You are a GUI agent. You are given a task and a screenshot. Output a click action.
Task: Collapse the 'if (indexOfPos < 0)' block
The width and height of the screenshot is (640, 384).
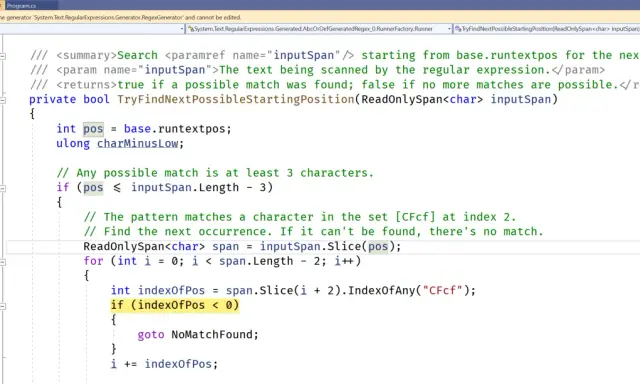(2, 306)
